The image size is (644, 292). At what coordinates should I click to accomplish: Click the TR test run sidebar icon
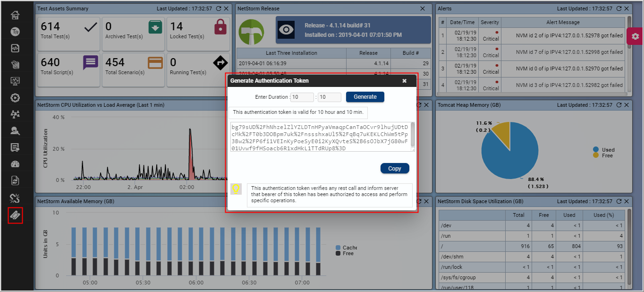(x=15, y=32)
